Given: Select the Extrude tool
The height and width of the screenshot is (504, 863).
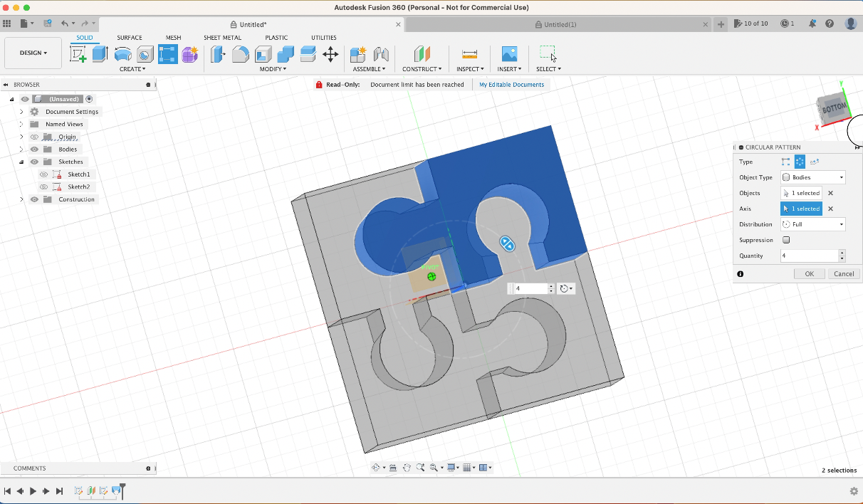Looking at the screenshot, I should pyautogui.click(x=99, y=54).
